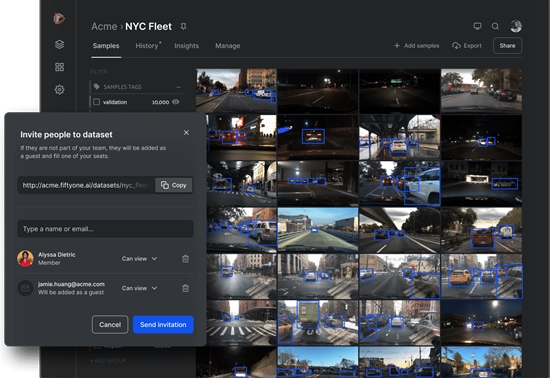Viewport: 550px width, 378px height.
Task: Click the envelope icon beside jamie.huang@acme.com
Action: [x=25, y=288]
